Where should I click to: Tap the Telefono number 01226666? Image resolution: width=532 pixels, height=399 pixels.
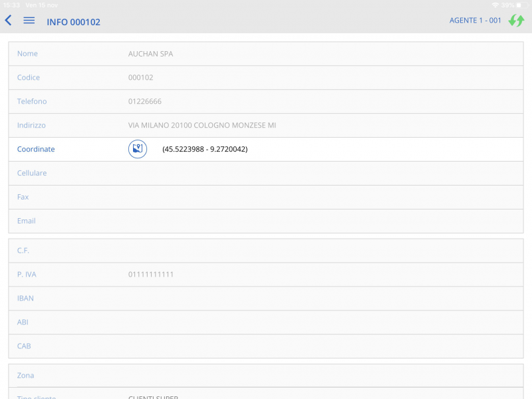144,102
